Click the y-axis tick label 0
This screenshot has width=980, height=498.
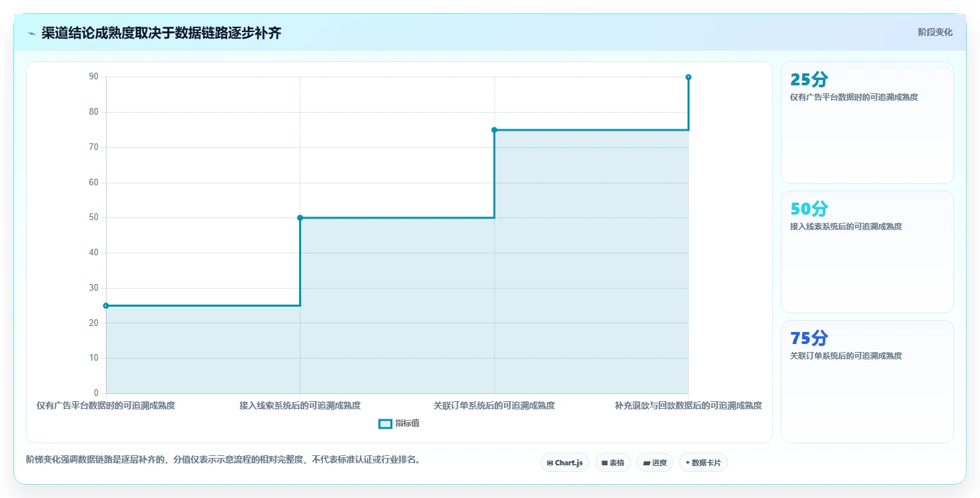(x=97, y=393)
